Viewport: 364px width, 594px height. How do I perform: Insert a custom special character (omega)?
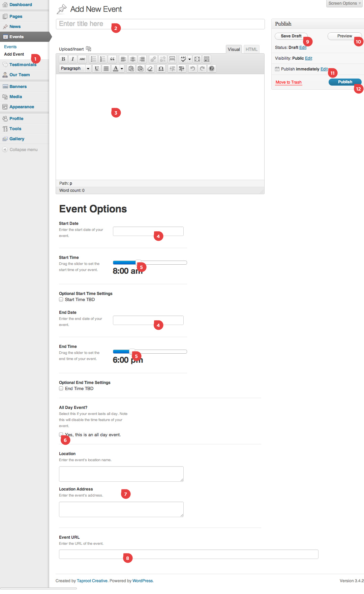161,68
